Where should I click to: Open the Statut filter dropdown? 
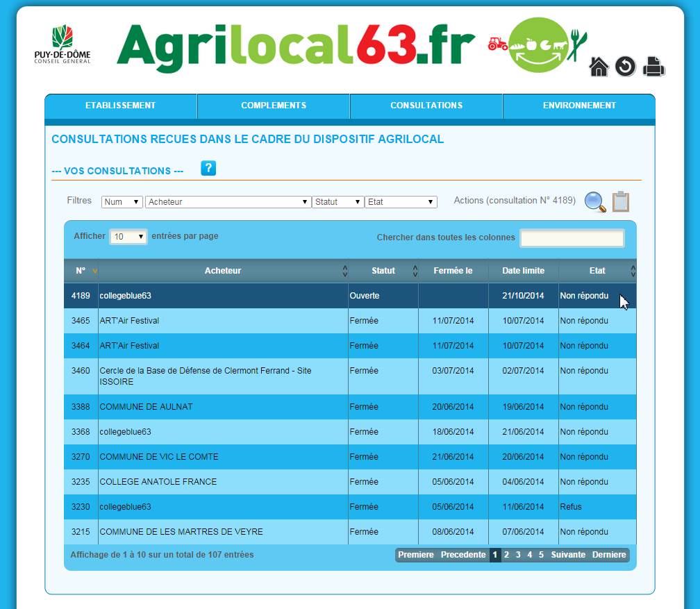click(x=337, y=202)
